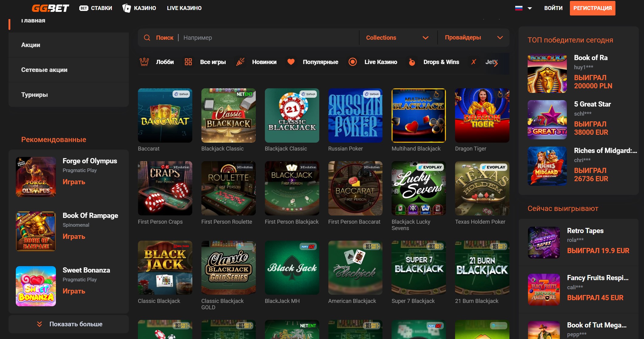Click the circle icon for Live Казино
This screenshot has height=339, width=644.
(353, 62)
